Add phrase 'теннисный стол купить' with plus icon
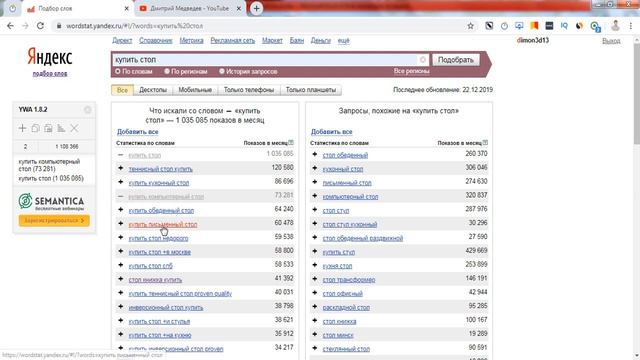Screen dimensions: 640x360 point(120,168)
